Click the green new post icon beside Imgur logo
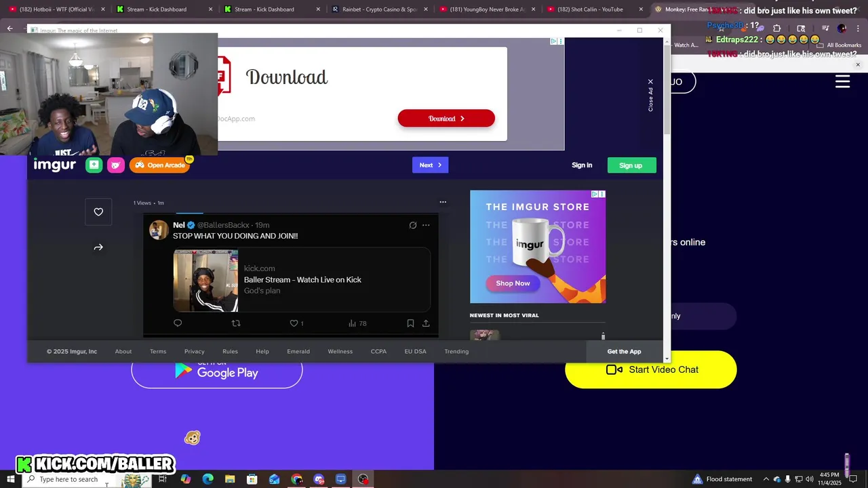The image size is (868, 488). pos(94,165)
